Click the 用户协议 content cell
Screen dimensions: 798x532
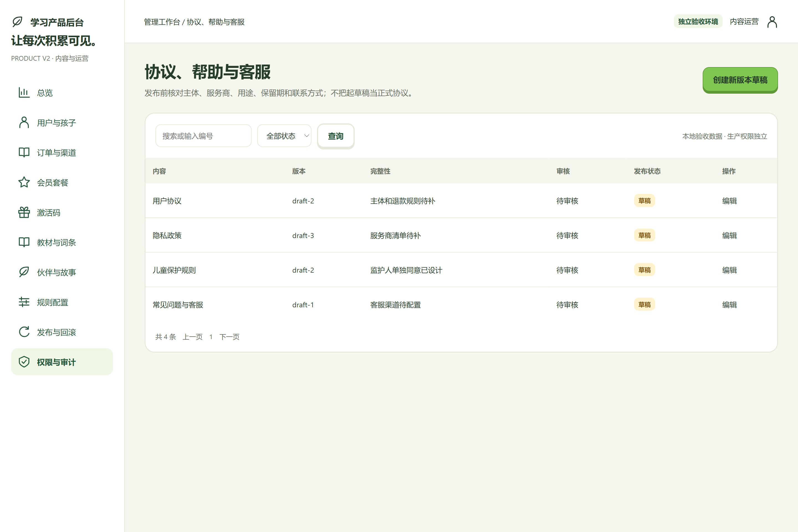pos(167,201)
